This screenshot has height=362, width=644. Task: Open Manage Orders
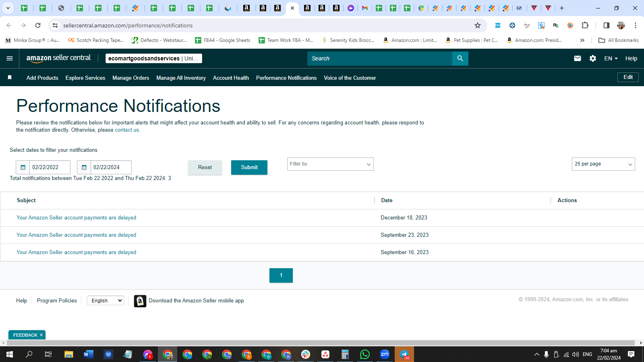tap(131, 78)
